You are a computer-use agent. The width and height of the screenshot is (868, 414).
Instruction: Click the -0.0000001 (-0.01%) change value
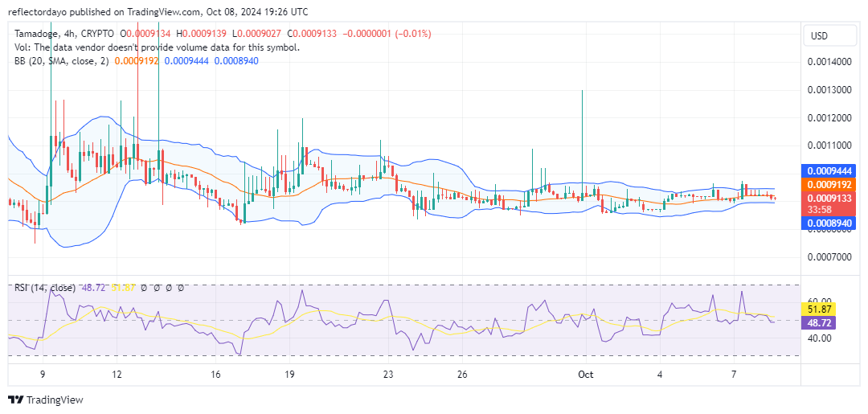[387, 34]
